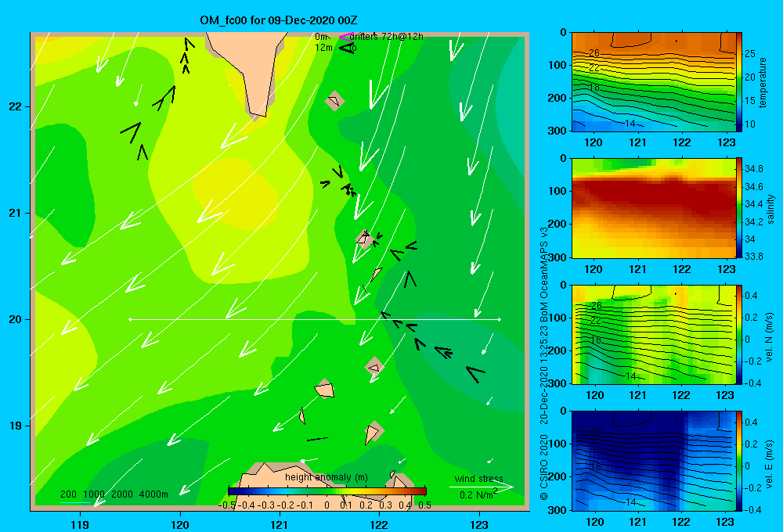783x532 pixels.
Task: Click the small island near 22N, 121.5E
Action: point(334,101)
